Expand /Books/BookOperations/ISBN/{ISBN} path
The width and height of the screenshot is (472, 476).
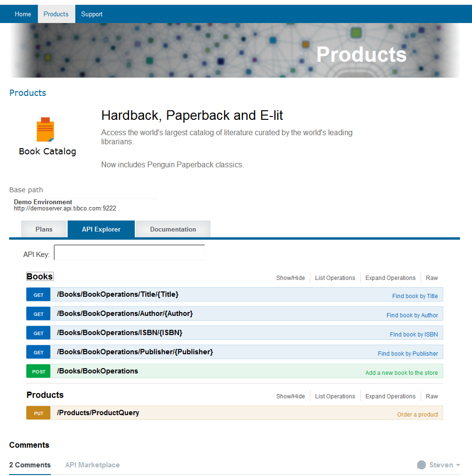pos(120,333)
